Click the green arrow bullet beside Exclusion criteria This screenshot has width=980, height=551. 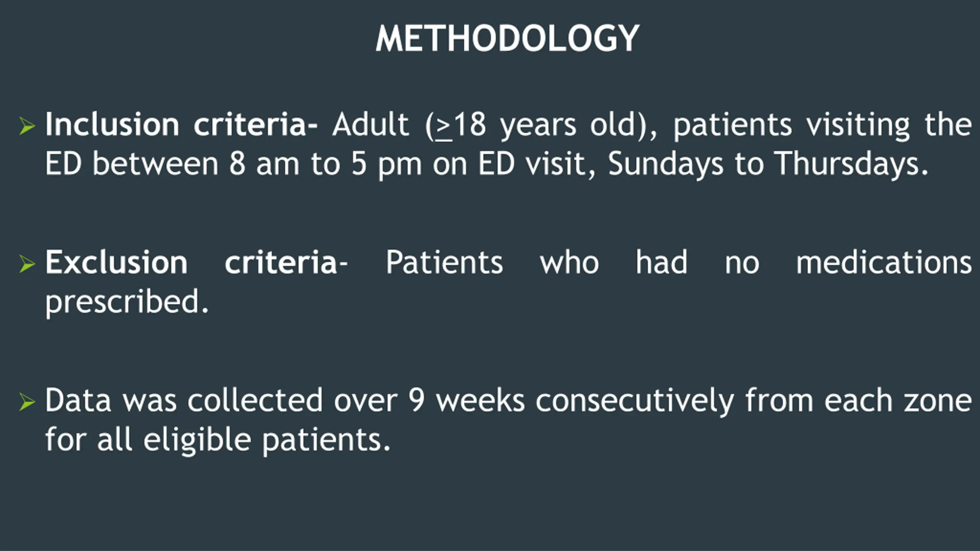click(x=27, y=264)
